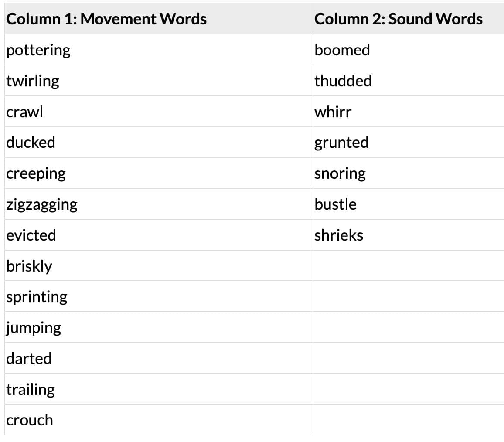Screen dimensions: 504x442
Task: Click the cell containing 'pottering'
Action: tap(38, 50)
